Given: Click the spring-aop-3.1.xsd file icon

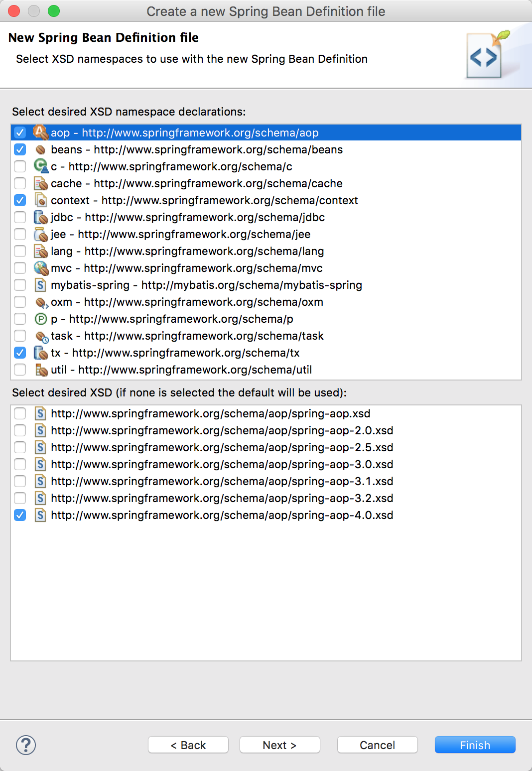Looking at the screenshot, I should pos(40,481).
